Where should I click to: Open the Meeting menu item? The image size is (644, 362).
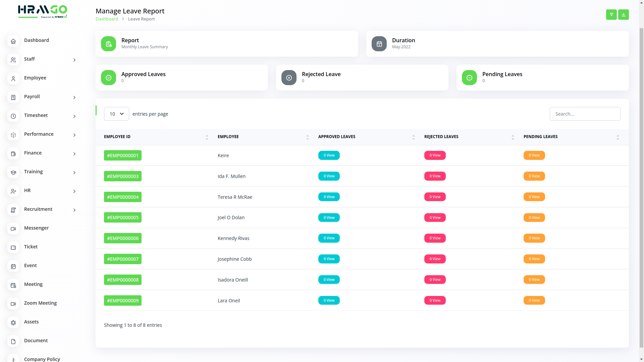click(x=33, y=284)
